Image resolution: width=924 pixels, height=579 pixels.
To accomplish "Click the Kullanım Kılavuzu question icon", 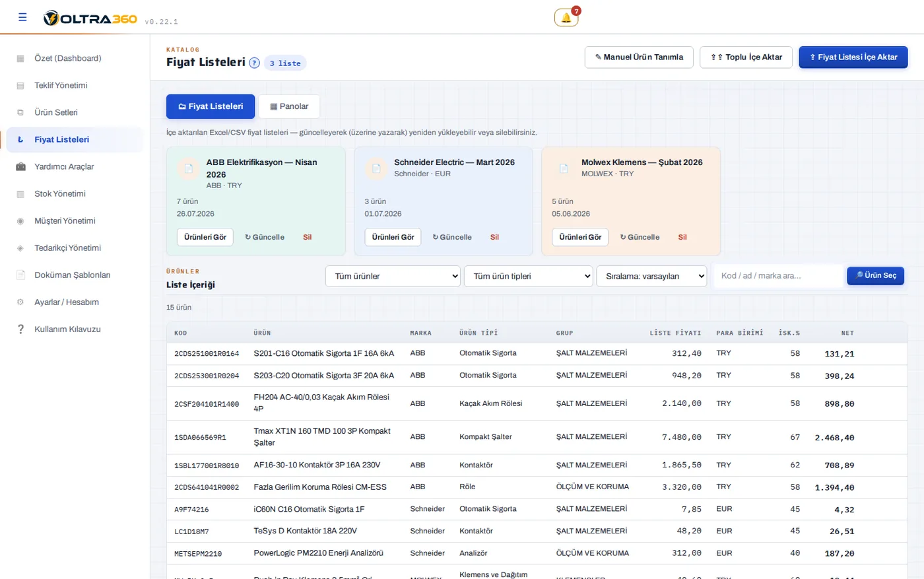I will coord(20,329).
